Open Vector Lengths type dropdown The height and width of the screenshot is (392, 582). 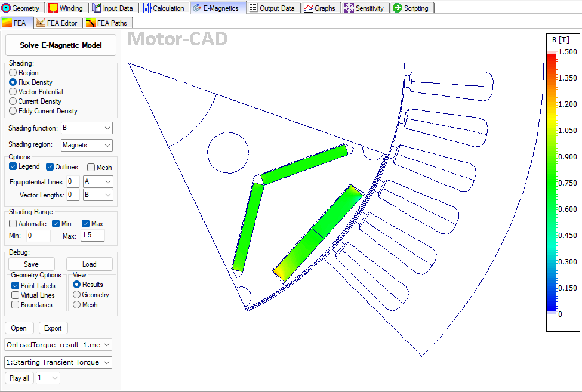point(98,195)
